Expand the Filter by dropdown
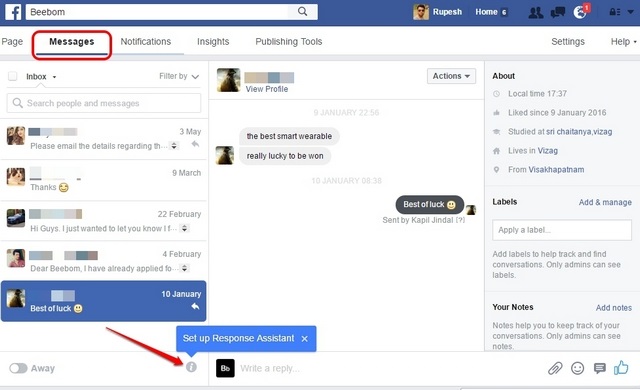 [x=179, y=76]
